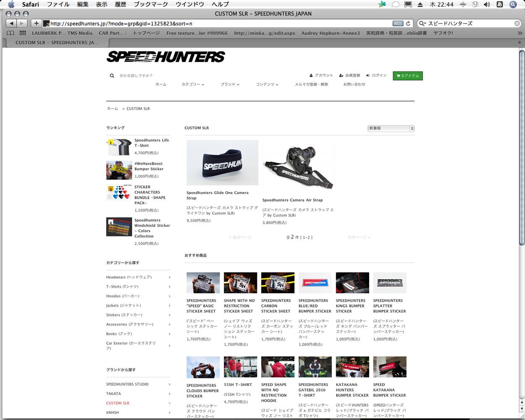Viewport: 525px width, 420px height.
Task: Click the ホーム navigation item
Action: pos(161,84)
